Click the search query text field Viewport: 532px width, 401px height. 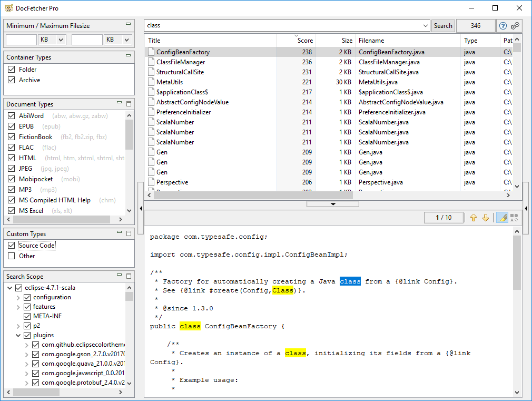(283, 26)
